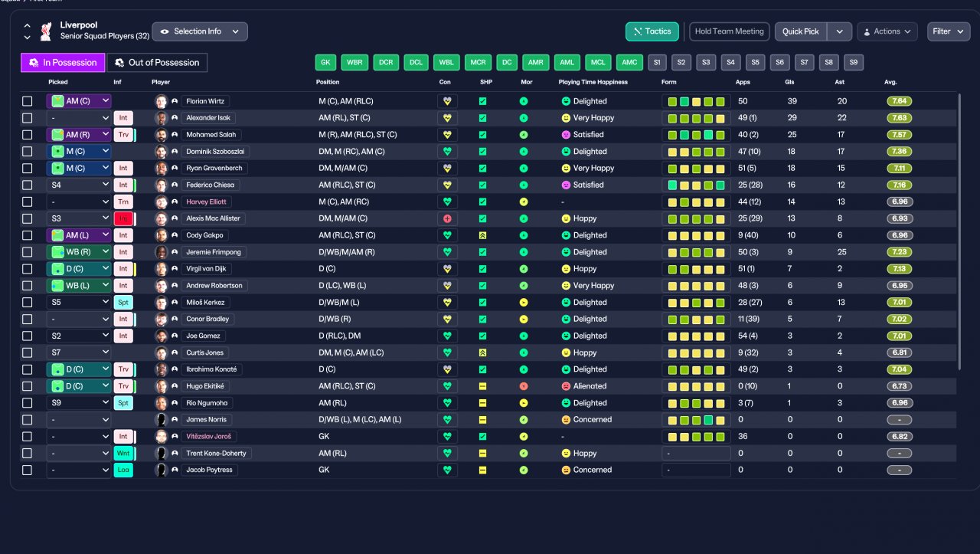Click Harvey Elliott Trn info badge
980x554 pixels.
[x=122, y=202]
